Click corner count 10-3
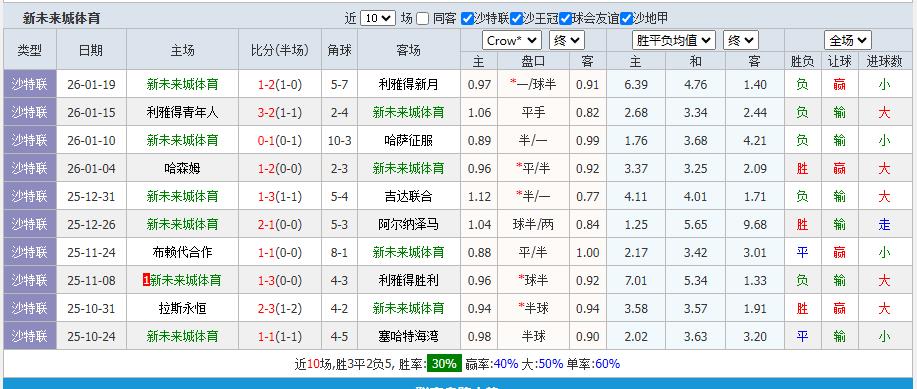The image size is (917, 389). (339, 140)
